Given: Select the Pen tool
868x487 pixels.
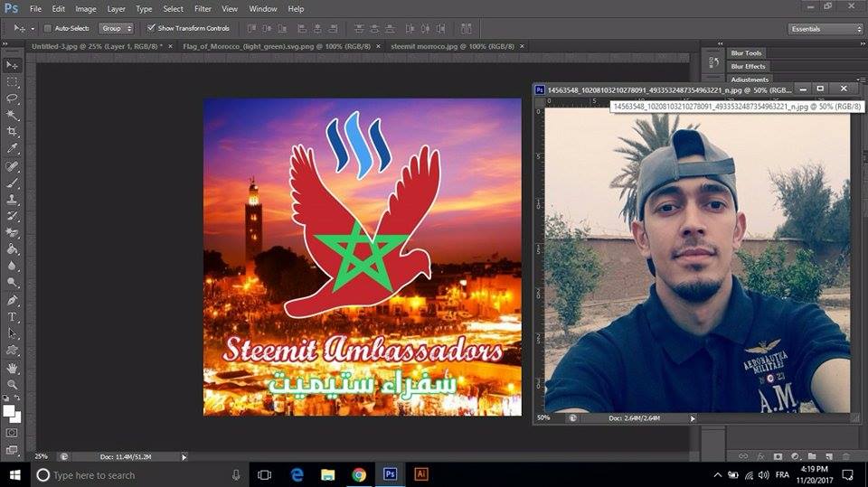Looking at the screenshot, I should pos(12,300).
